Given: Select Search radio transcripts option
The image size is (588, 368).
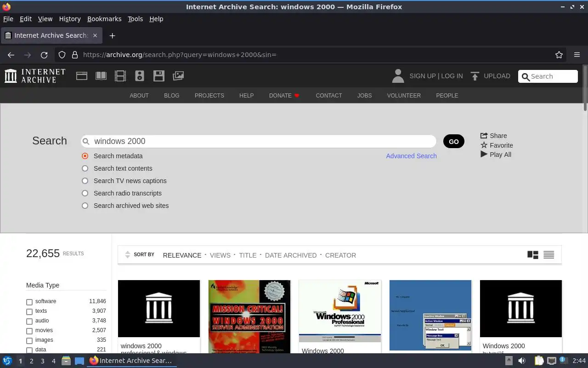Looking at the screenshot, I should click(85, 193).
